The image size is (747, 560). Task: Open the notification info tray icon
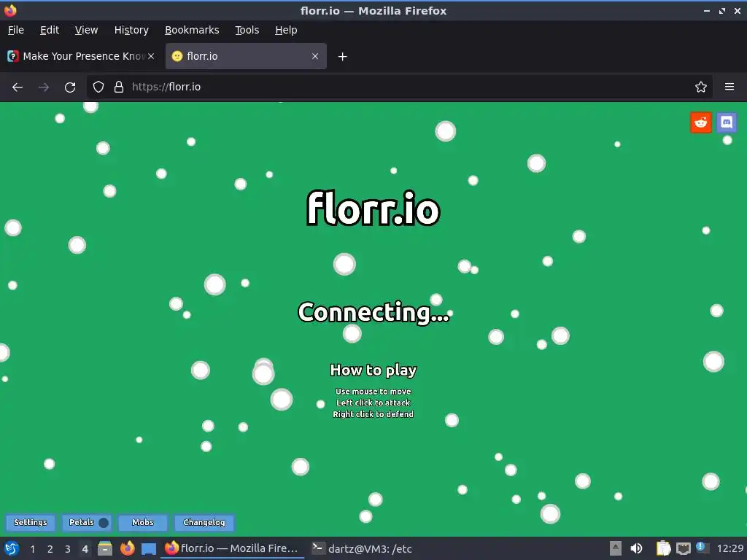point(702,548)
